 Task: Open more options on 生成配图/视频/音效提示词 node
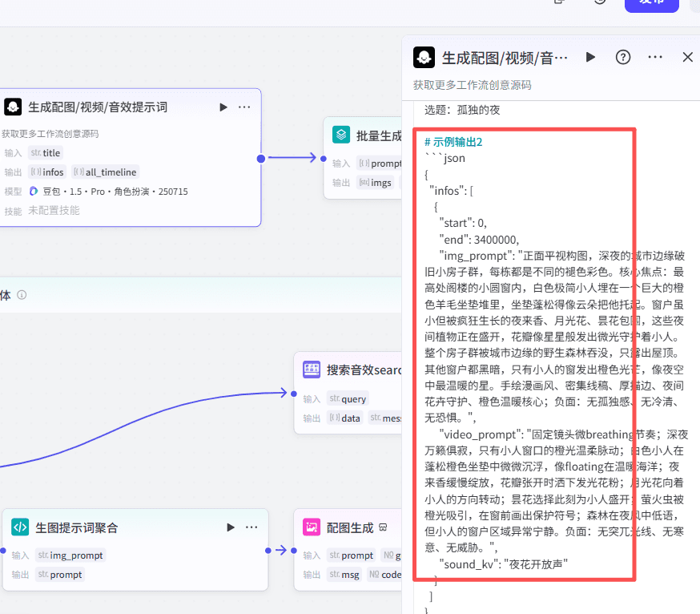tap(244, 107)
